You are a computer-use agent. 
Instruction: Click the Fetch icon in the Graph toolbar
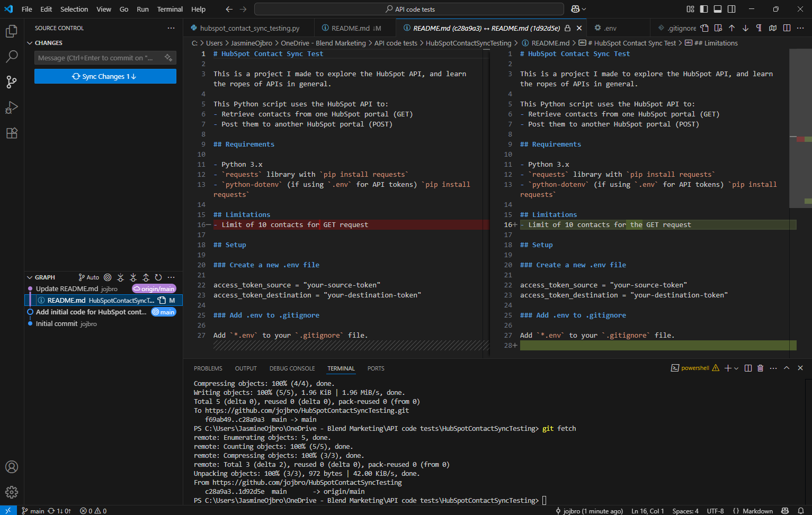click(120, 277)
